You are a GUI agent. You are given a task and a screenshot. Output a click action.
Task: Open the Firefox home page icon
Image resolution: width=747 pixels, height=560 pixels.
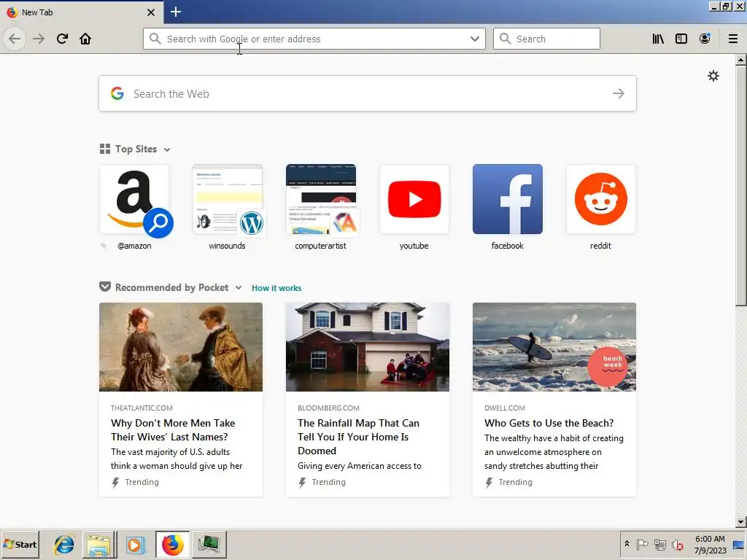pyautogui.click(x=85, y=39)
